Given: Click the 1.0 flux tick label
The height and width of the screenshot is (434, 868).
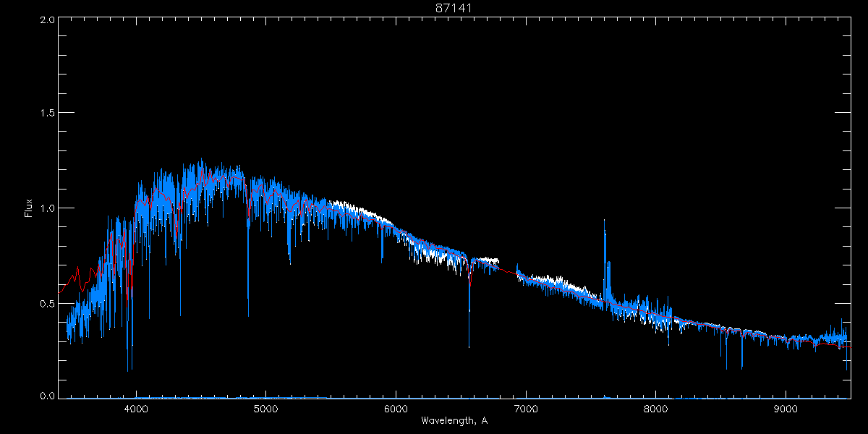Looking at the screenshot, I should [46, 208].
